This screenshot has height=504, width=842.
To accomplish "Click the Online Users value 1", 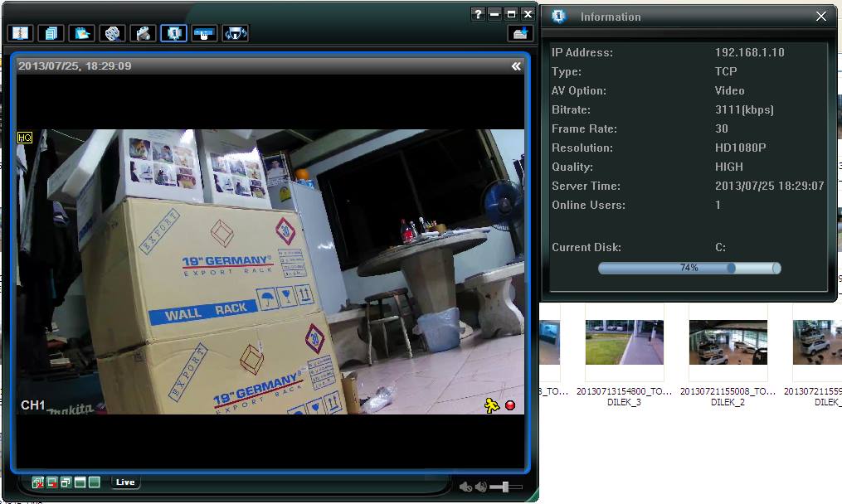I will pos(718,205).
